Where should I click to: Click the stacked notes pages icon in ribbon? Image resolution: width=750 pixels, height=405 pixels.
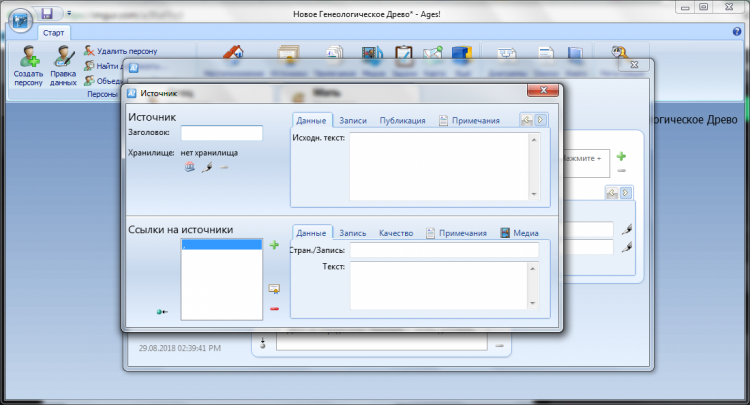point(335,53)
